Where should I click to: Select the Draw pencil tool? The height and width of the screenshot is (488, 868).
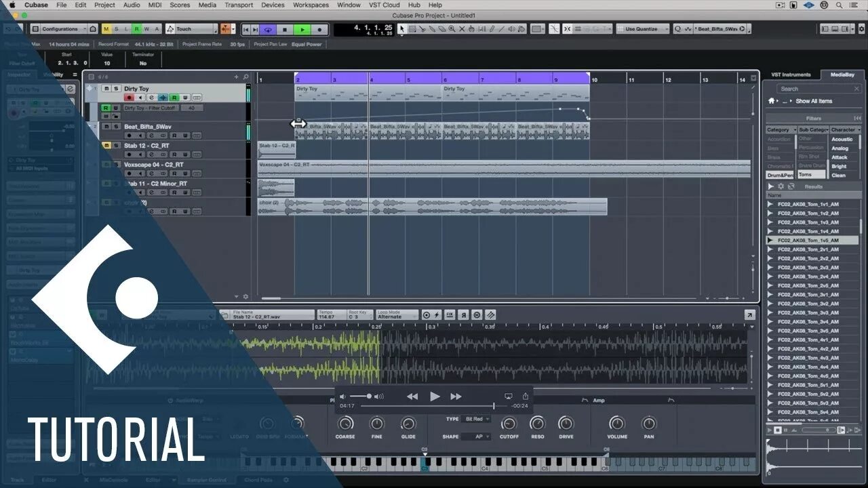click(x=492, y=29)
